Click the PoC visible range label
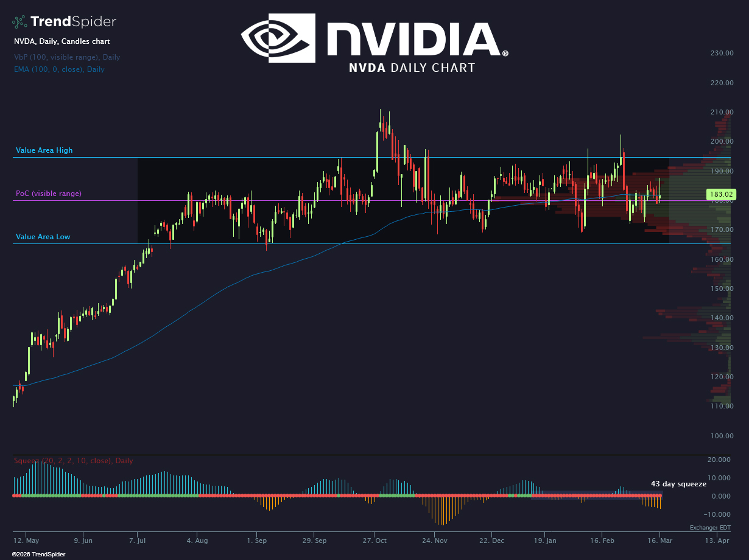Image resolution: width=749 pixels, height=560 pixels. pos(48,194)
